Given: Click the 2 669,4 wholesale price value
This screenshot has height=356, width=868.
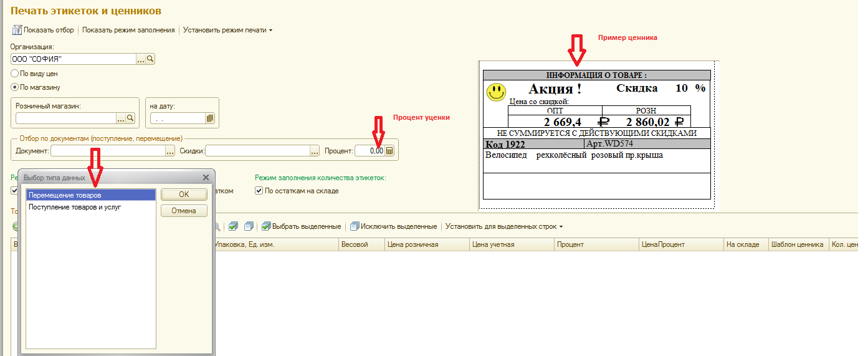Looking at the screenshot, I should click(563, 122).
